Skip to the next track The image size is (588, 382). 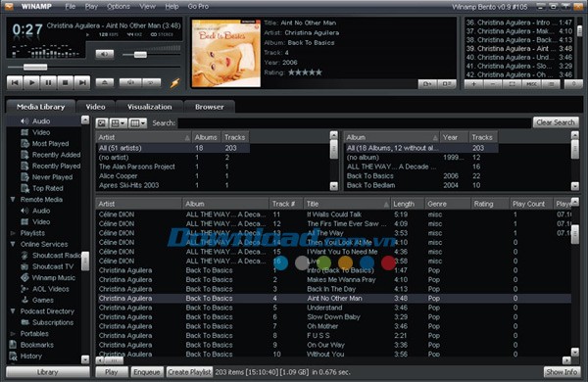coord(82,82)
